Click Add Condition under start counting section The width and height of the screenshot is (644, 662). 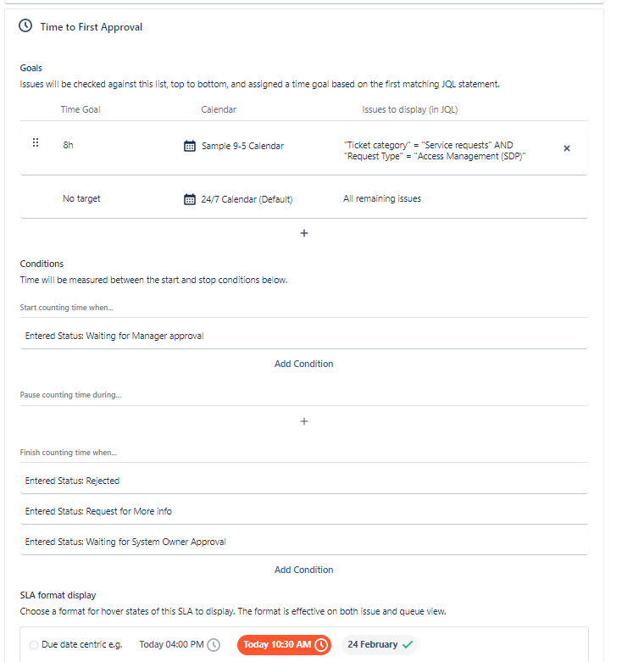coord(304,364)
